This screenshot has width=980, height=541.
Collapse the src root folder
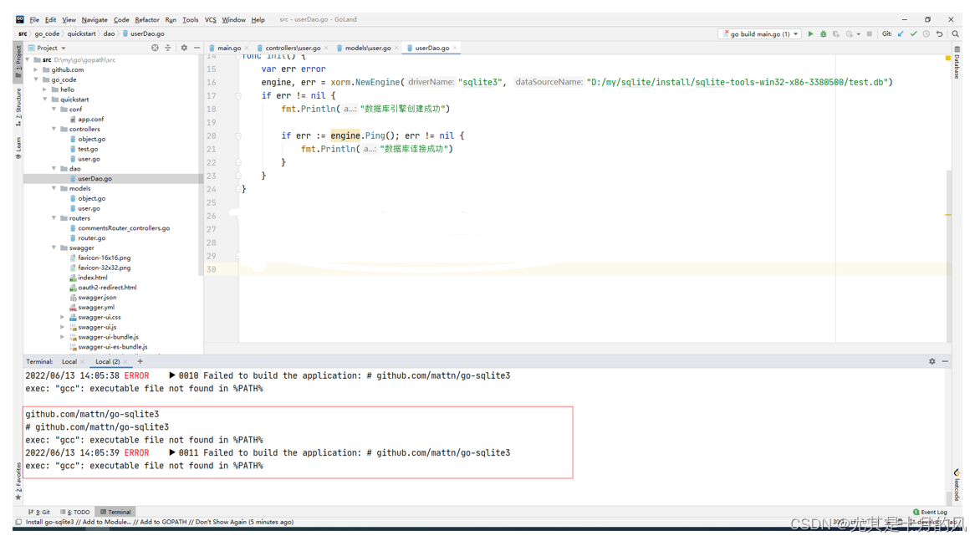(x=28, y=60)
